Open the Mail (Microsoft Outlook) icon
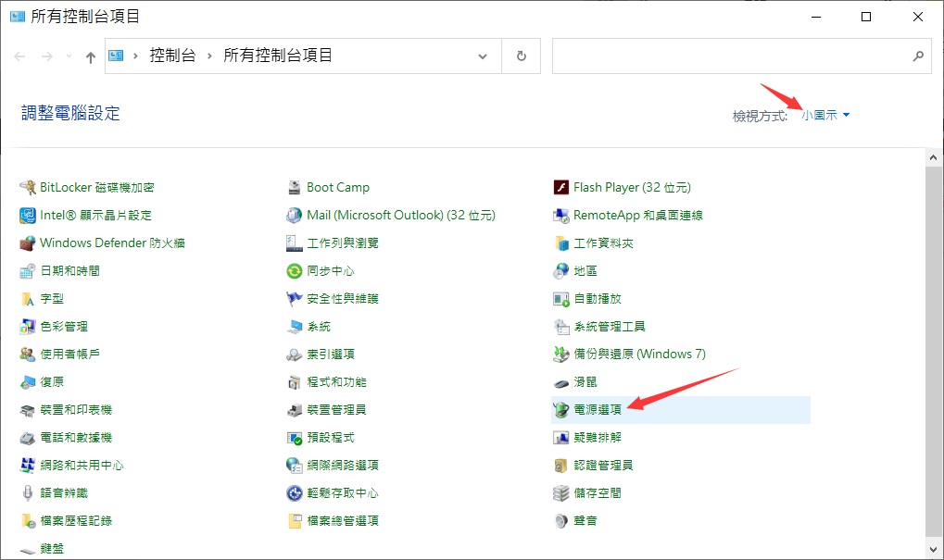Screen dimensions: 944x560 pyautogui.click(x=295, y=216)
